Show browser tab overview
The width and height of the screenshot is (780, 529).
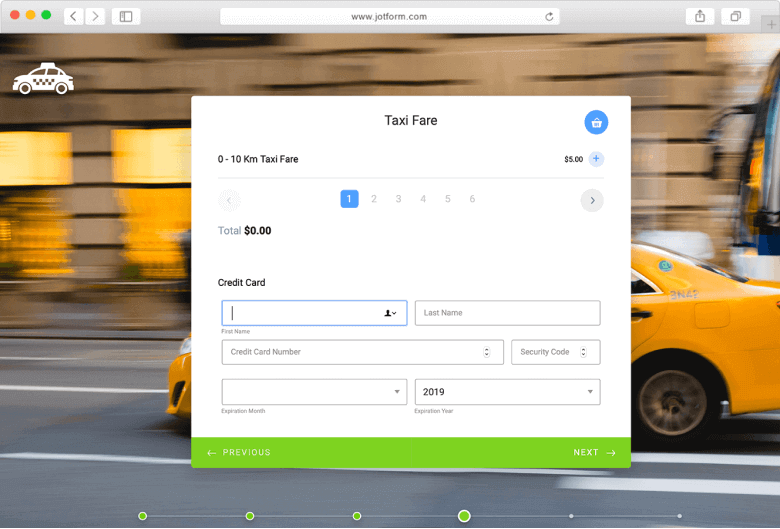point(735,16)
